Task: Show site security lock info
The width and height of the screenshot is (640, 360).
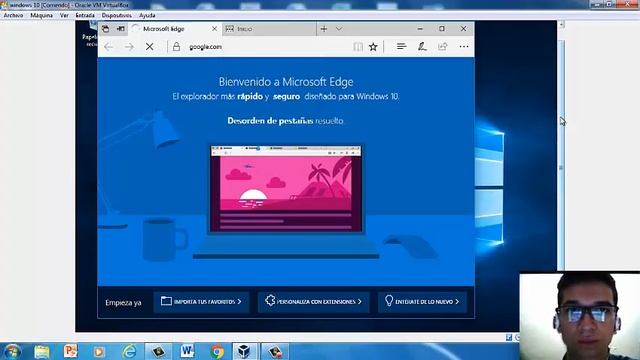Action: [x=176, y=47]
